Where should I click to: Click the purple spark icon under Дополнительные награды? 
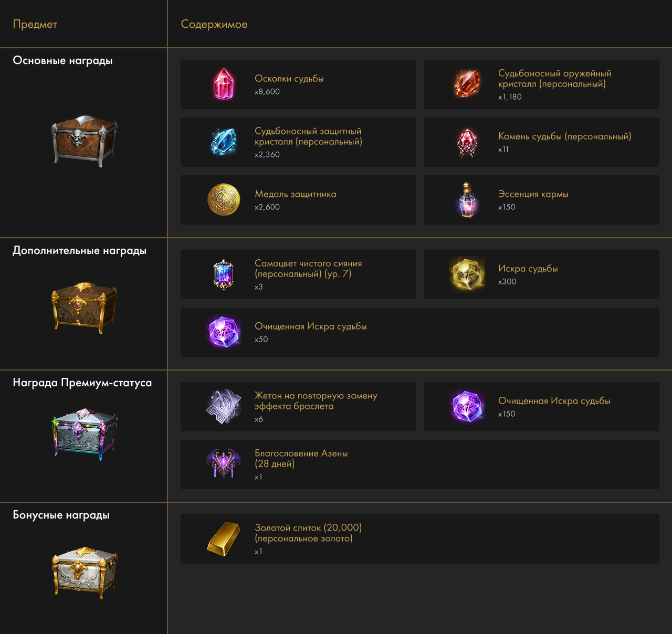pyautogui.click(x=224, y=332)
